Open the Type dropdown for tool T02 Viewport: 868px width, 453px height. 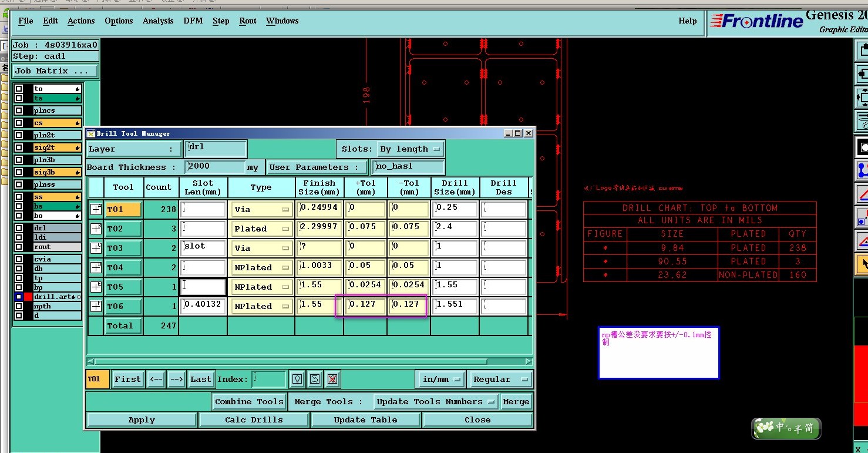pyautogui.click(x=262, y=229)
